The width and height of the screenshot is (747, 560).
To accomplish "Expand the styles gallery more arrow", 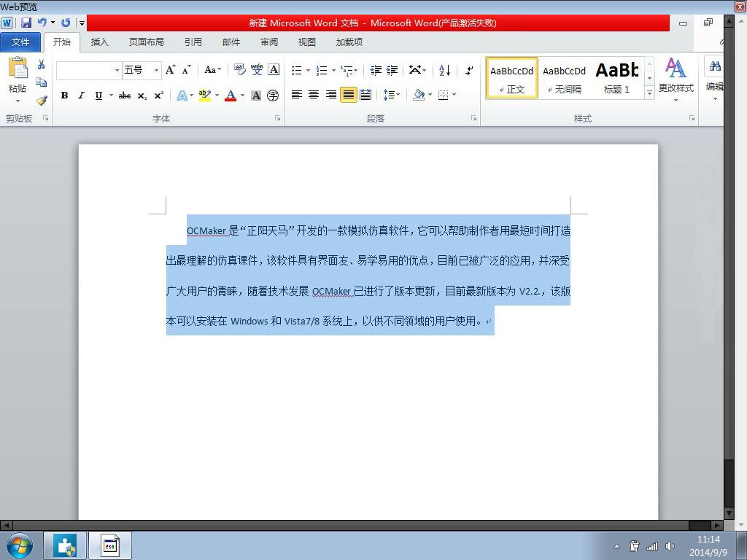I will pos(649,93).
